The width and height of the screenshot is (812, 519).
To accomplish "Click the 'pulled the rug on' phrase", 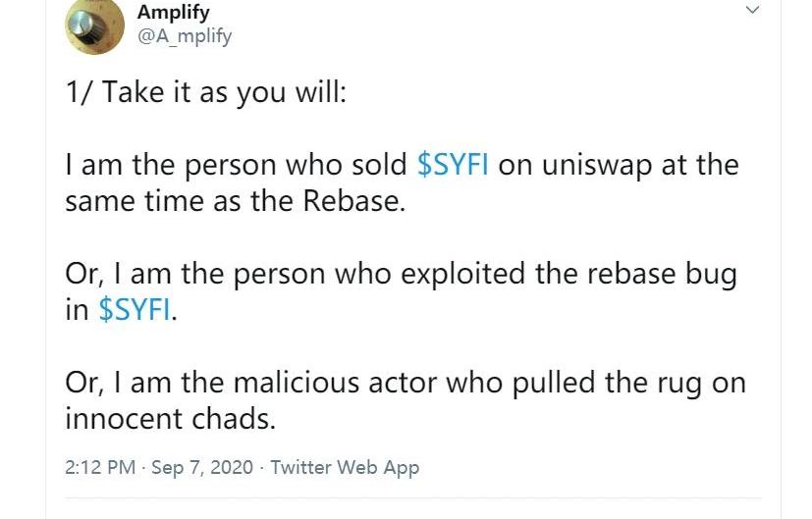I will coord(629,383).
